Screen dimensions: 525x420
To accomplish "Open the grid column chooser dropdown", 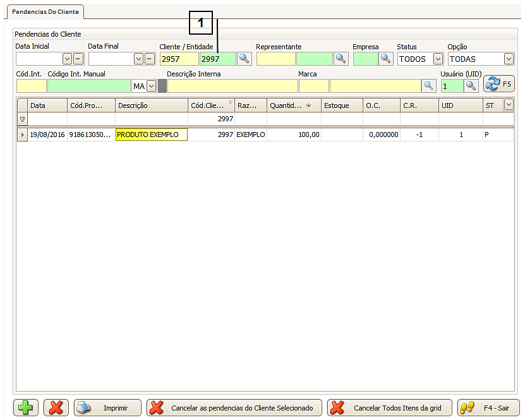I will [507, 105].
